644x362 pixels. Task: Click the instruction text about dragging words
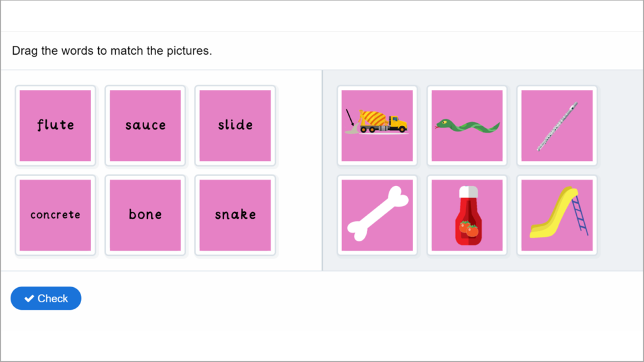(111, 50)
